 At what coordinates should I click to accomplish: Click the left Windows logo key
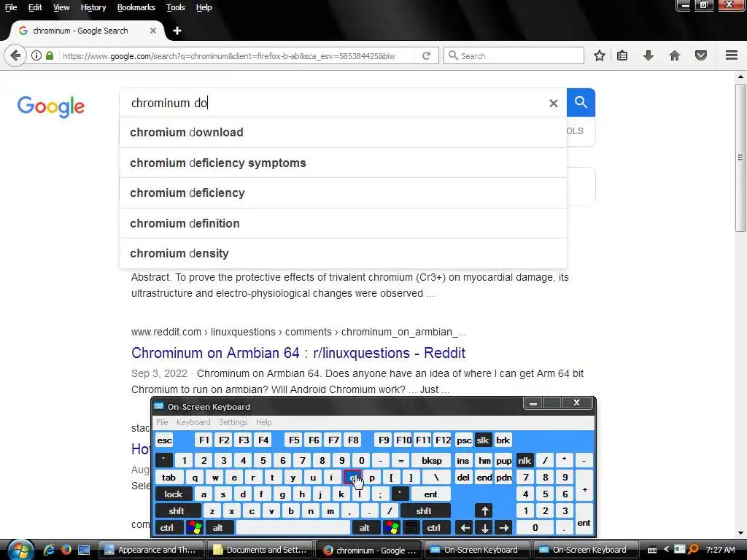195,528
